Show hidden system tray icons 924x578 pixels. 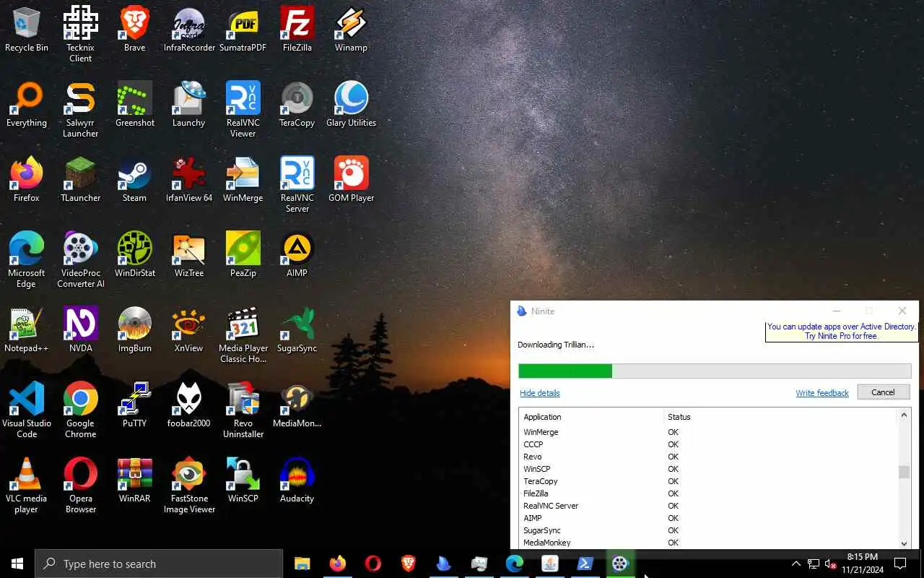click(x=796, y=564)
